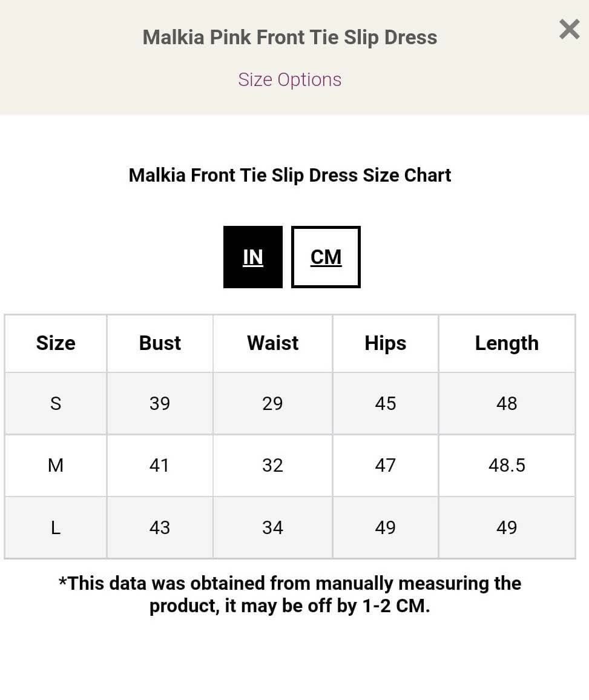Click the Waist column header

[x=272, y=343]
